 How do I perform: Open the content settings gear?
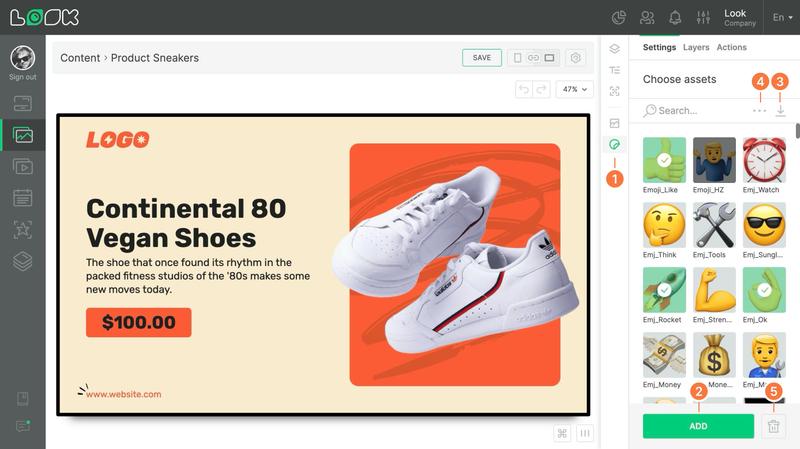coord(576,58)
